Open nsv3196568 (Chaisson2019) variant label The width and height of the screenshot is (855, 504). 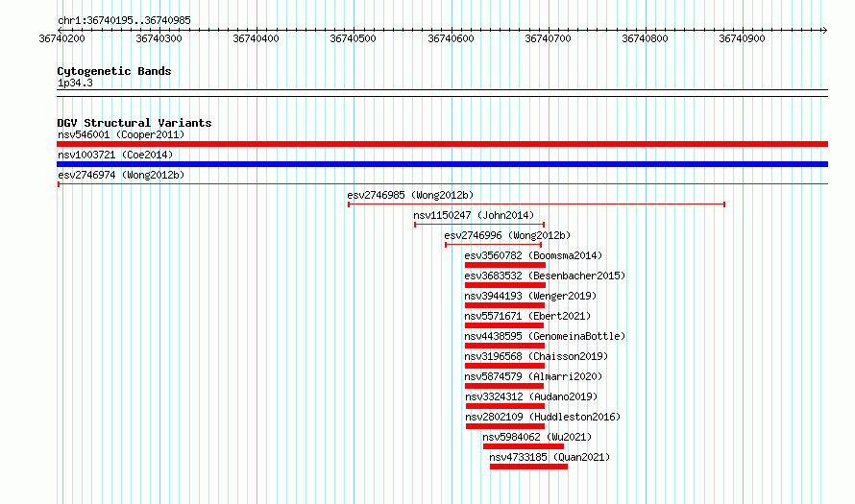click(536, 356)
